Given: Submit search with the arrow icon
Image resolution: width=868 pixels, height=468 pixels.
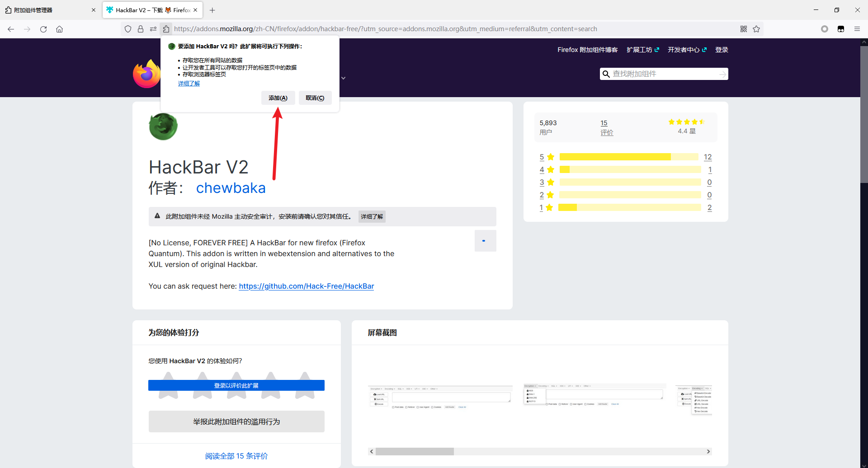Looking at the screenshot, I should click(x=722, y=74).
